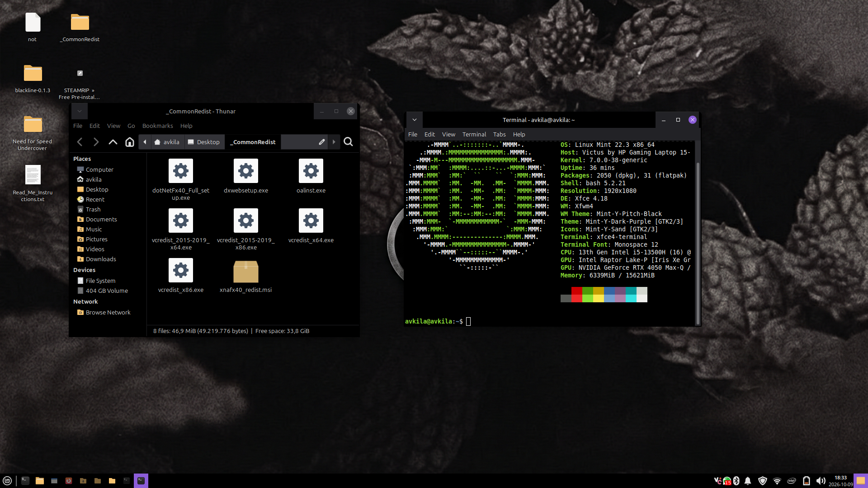Open notifications bell in tray
Viewport: 868px width, 488px height.
748,481
